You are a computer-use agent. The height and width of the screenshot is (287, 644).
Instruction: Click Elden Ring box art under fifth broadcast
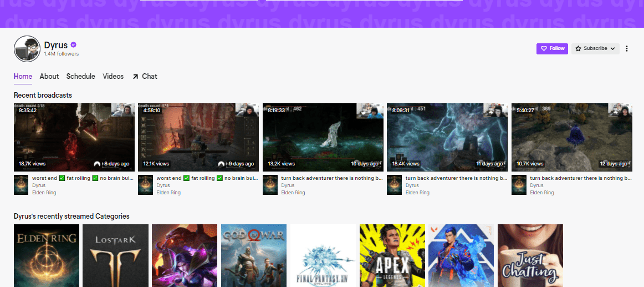tap(519, 185)
